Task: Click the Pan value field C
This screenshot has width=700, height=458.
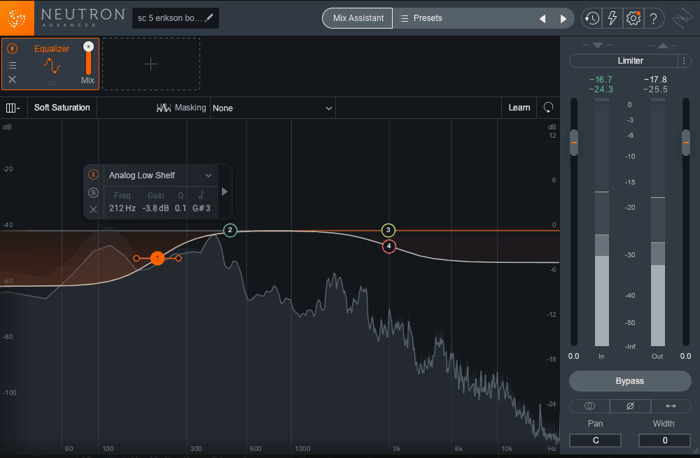Action: coord(595,440)
